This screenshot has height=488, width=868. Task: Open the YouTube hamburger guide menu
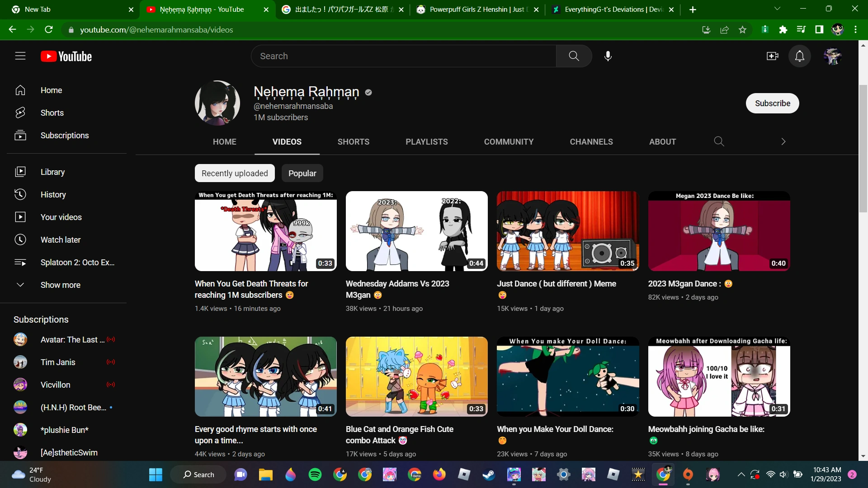tap(20, 56)
